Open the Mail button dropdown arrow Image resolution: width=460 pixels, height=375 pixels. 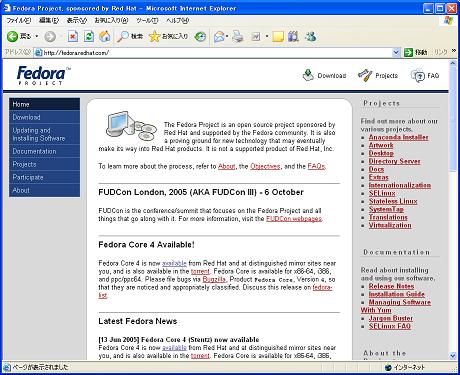point(227,36)
